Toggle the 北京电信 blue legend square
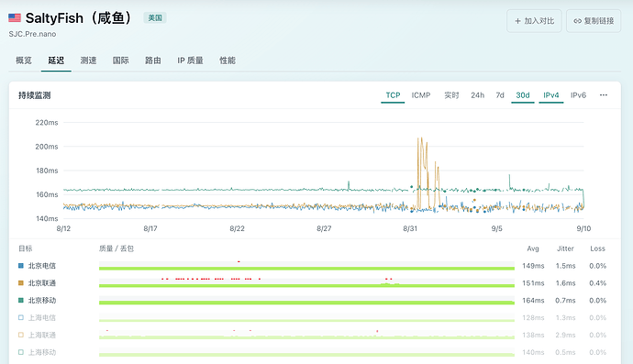The width and height of the screenshot is (633, 364). click(x=21, y=266)
